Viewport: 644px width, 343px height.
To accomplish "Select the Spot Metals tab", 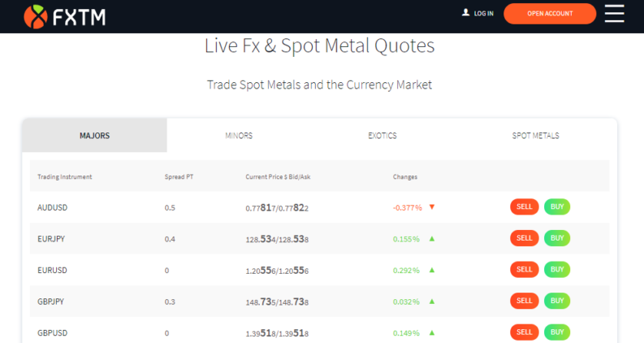I will [x=535, y=136].
